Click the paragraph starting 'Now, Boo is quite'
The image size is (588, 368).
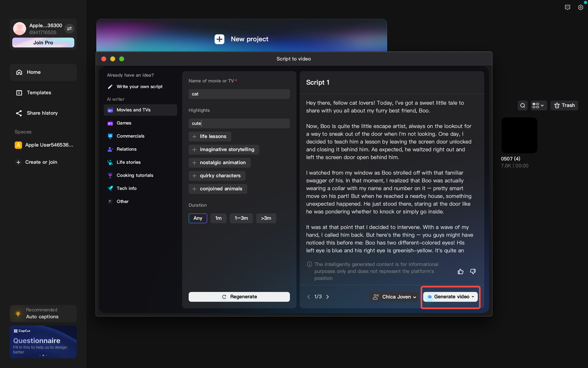pyautogui.click(x=389, y=142)
